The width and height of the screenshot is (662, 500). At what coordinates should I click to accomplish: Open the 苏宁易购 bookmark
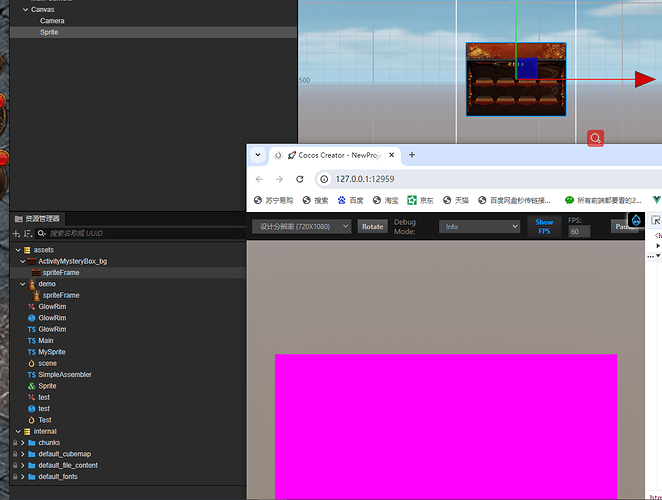tap(273, 200)
